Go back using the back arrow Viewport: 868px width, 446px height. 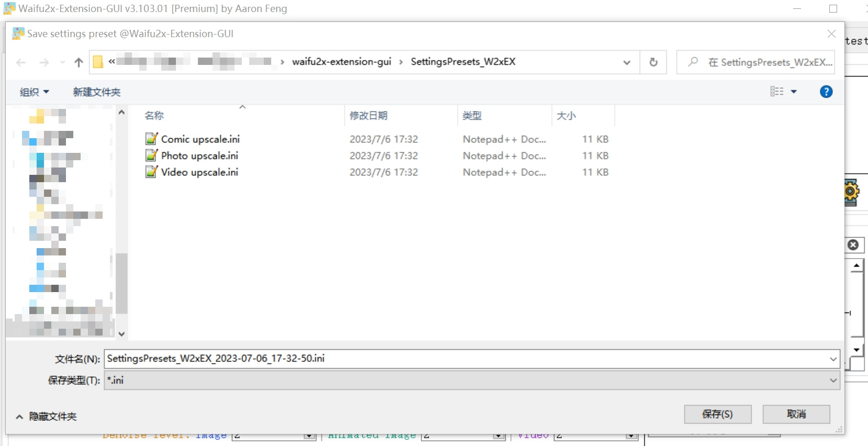click(x=21, y=62)
